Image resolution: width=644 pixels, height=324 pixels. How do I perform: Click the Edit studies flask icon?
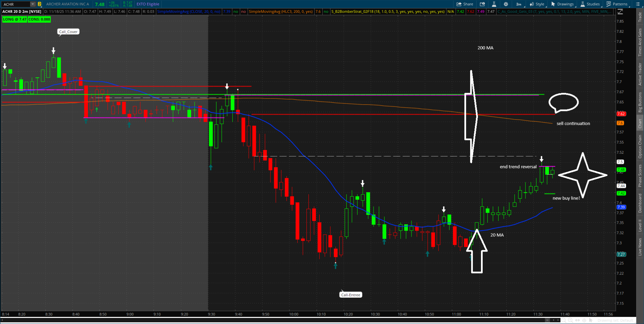click(494, 4)
